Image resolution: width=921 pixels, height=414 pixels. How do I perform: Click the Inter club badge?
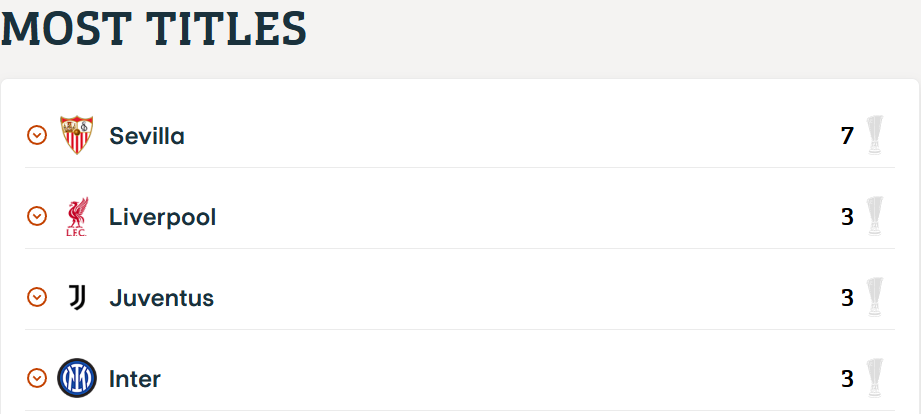click(x=77, y=378)
